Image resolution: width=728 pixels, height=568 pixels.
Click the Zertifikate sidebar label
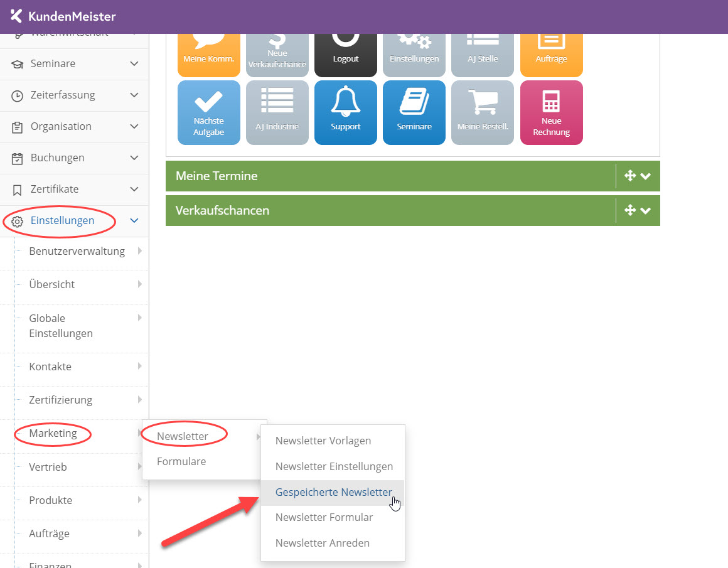(x=55, y=189)
